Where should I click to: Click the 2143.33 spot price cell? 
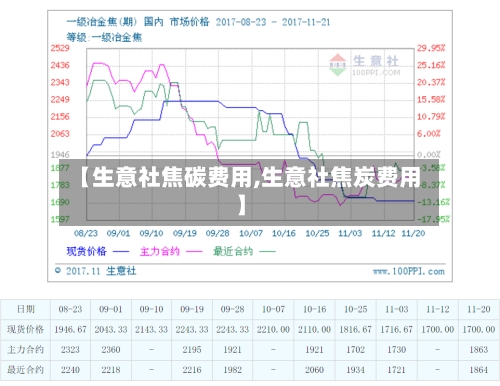click(151, 329)
